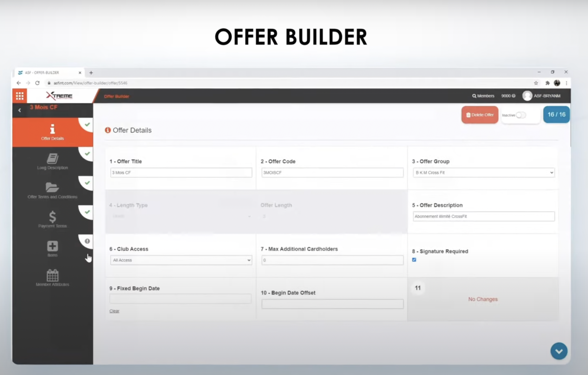Click the Clear link under Fixed Begin Date
The width and height of the screenshot is (588, 375).
coord(114,311)
